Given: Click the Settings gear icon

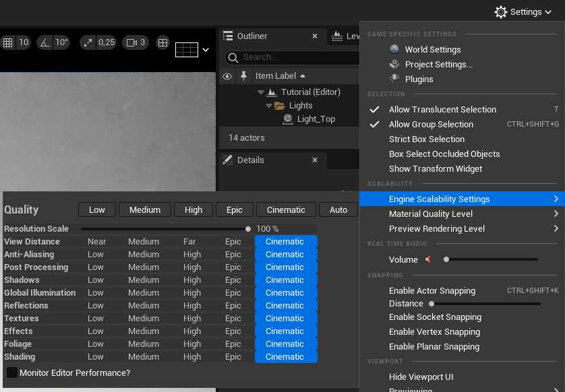Looking at the screenshot, I should coord(501,12).
